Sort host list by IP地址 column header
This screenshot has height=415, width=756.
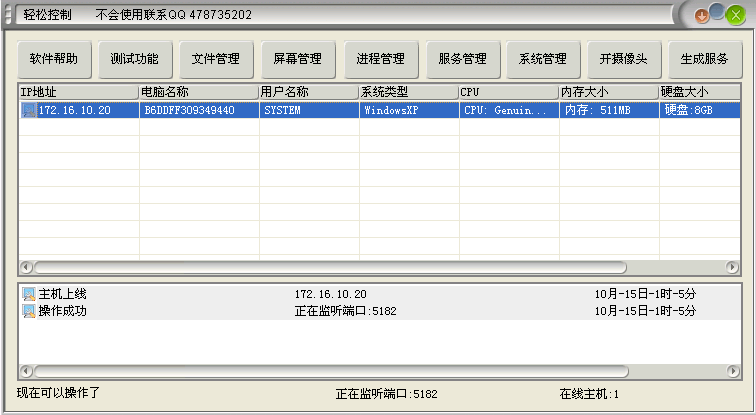[78, 92]
